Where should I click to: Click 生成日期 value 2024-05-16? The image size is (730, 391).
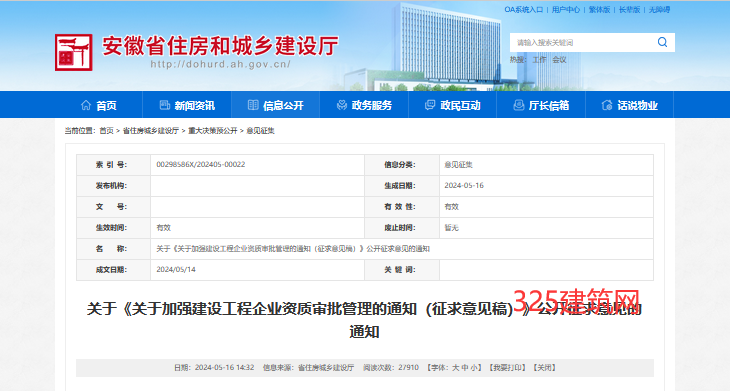[x=464, y=185]
